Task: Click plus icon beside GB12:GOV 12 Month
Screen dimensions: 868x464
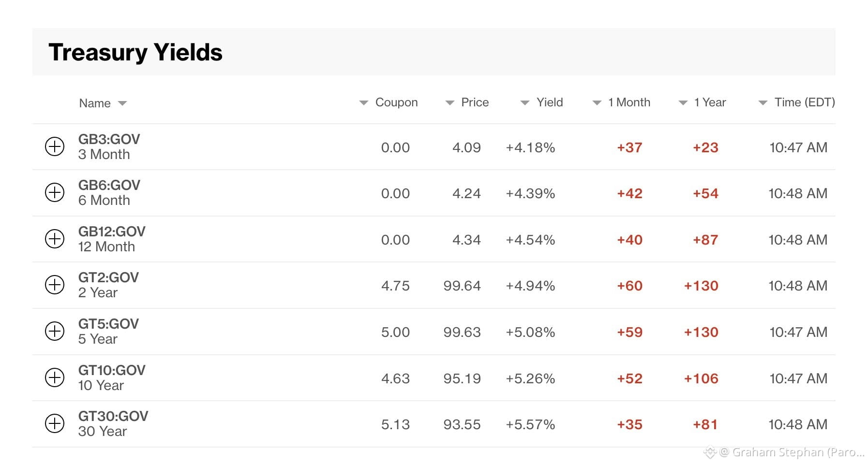Action: 55,239
